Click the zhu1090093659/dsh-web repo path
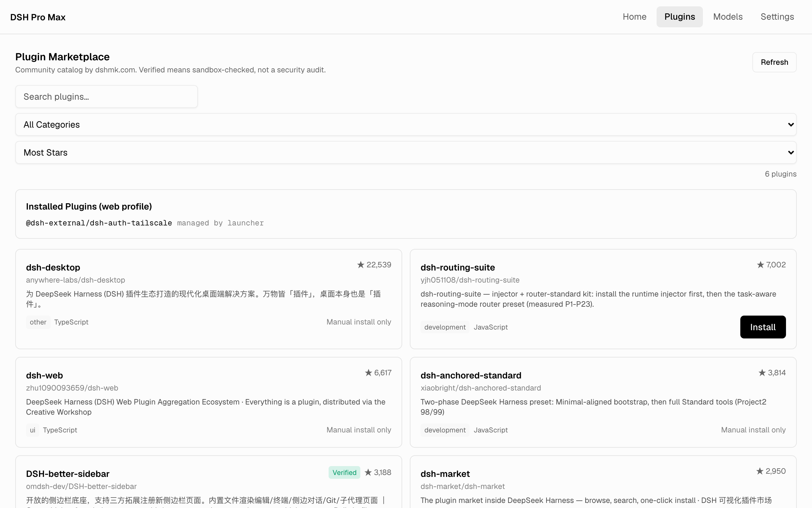This screenshot has height=508, width=812. pyautogui.click(x=72, y=388)
